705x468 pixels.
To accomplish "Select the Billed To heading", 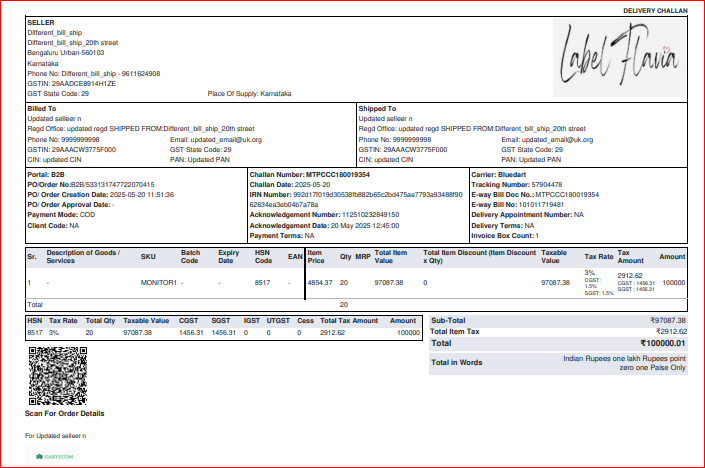I will click(x=42, y=108).
